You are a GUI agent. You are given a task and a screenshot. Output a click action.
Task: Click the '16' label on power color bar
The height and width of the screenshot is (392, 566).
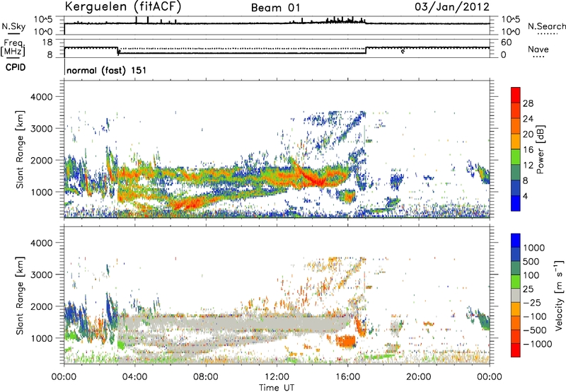pyautogui.click(x=528, y=150)
